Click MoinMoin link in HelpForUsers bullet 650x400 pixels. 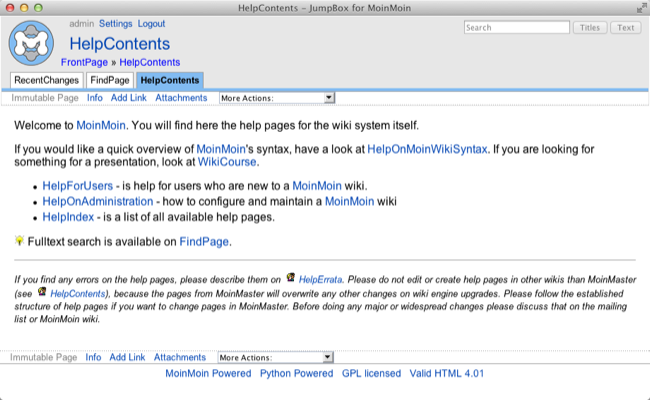pos(317,186)
